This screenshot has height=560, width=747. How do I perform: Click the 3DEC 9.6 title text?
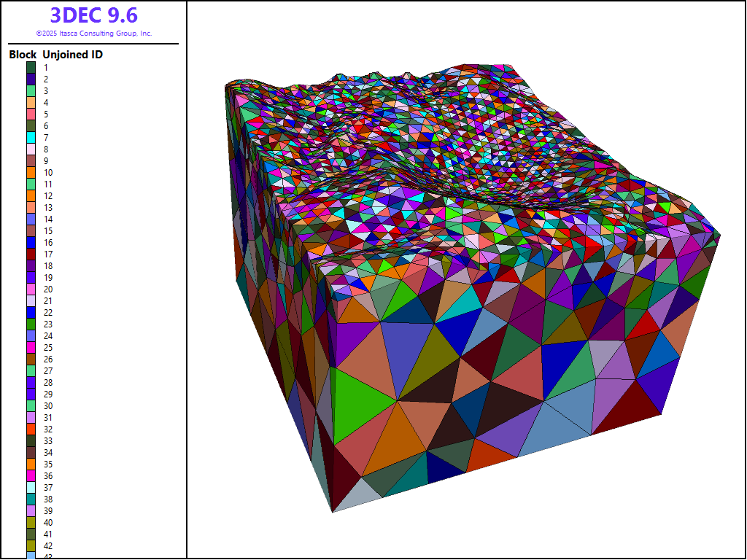click(x=93, y=15)
